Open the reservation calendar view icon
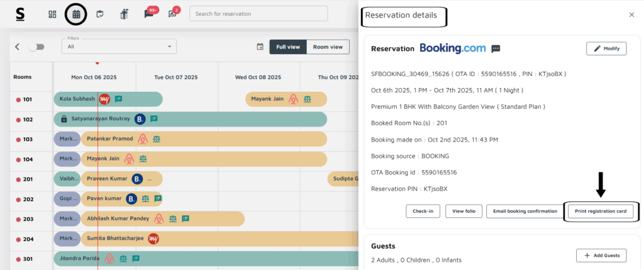Viewport: 644px width, 270px height. (x=76, y=14)
